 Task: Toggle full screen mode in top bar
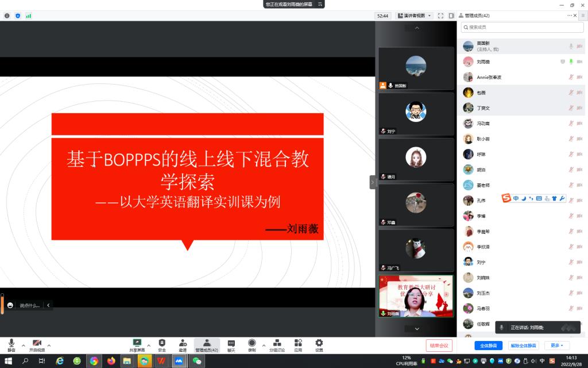440,16
